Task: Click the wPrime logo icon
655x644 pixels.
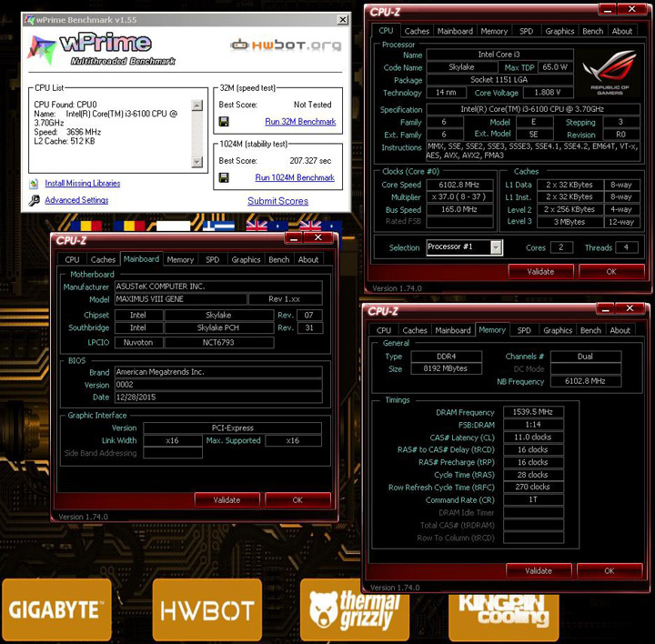Action: [41, 50]
